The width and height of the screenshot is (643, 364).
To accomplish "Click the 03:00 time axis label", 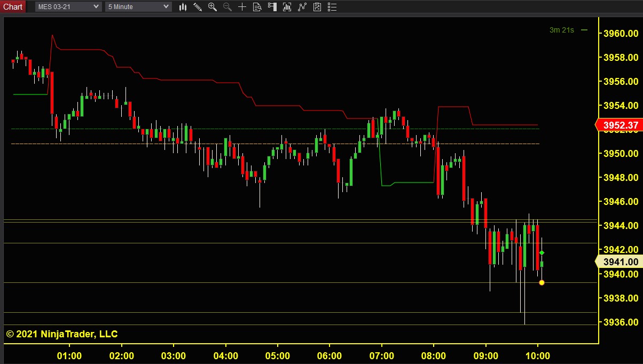I will pos(174,356).
